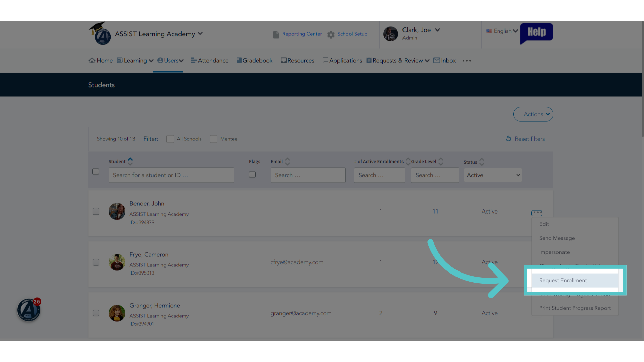Enable the All Schools filter checkbox
This screenshot has width=644, height=362.
pyautogui.click(x=170, y=139)
